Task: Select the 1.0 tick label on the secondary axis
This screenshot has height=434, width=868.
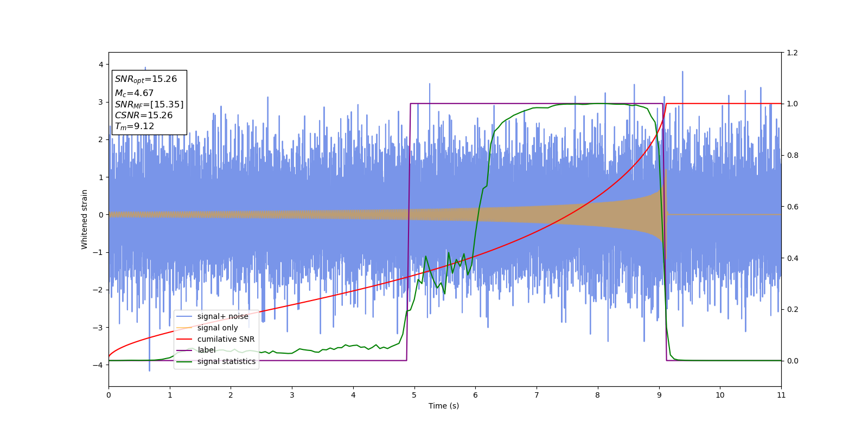Action: (x=792, y=104)
